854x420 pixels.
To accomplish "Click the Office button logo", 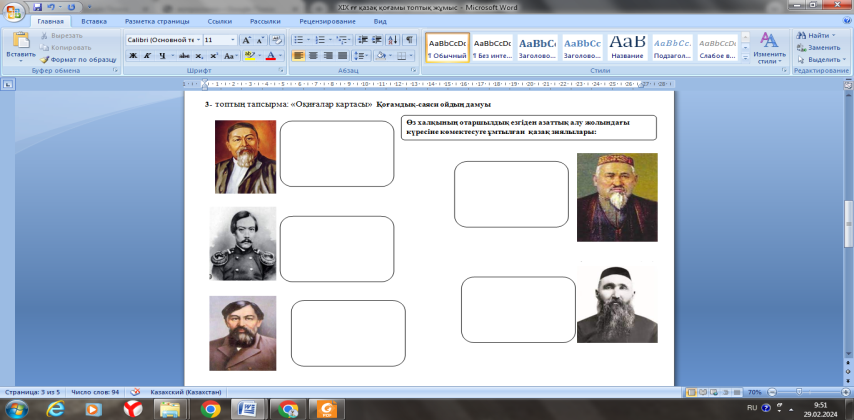I will [x=14, y=13].
